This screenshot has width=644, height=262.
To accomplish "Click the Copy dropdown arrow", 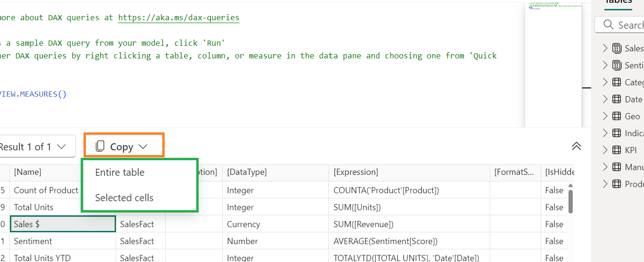I will click(143, 147).
